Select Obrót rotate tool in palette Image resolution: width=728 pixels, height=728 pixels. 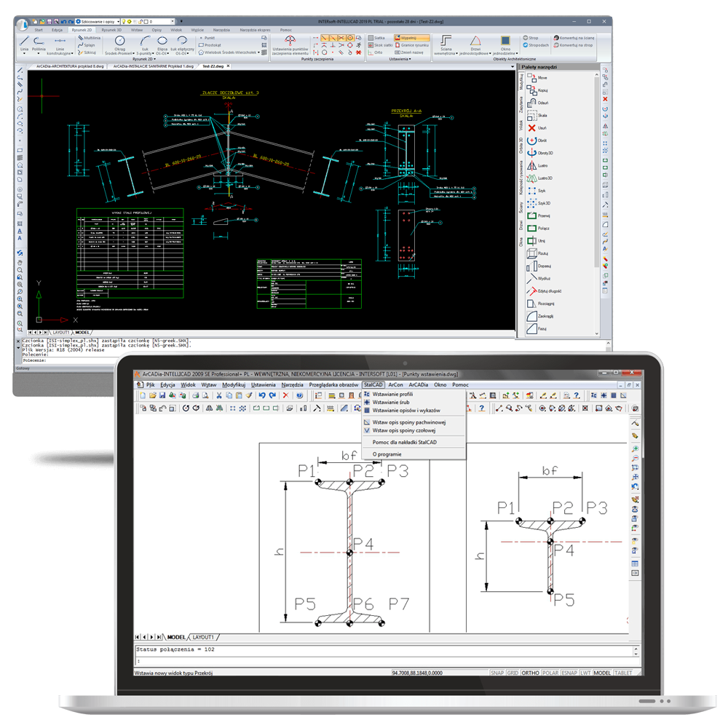(537, 141)
